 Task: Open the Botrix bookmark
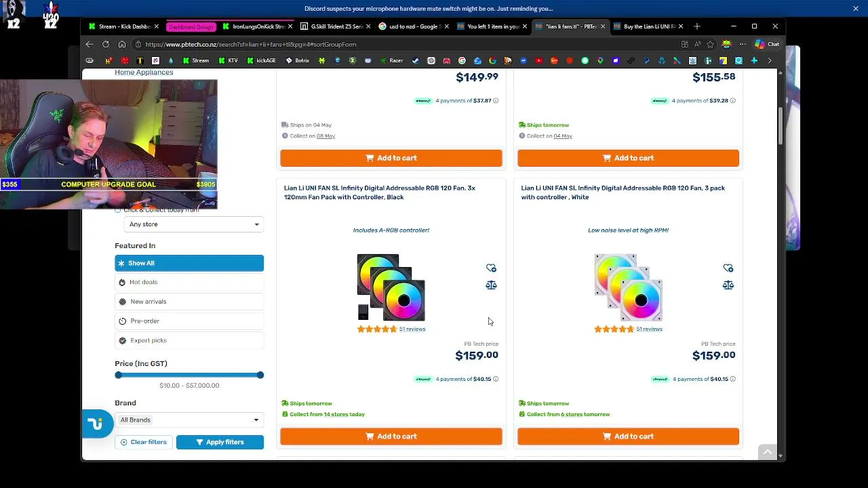click(298, 61)
